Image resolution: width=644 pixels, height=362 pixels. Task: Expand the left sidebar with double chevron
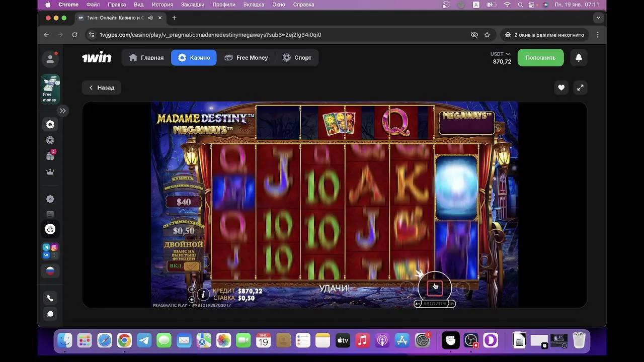pos(63,111)
